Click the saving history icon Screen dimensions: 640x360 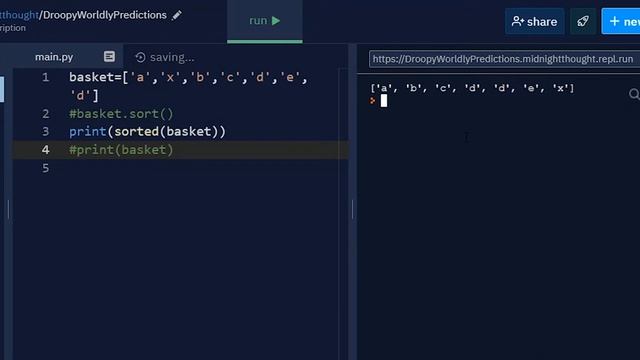point(140,58)
